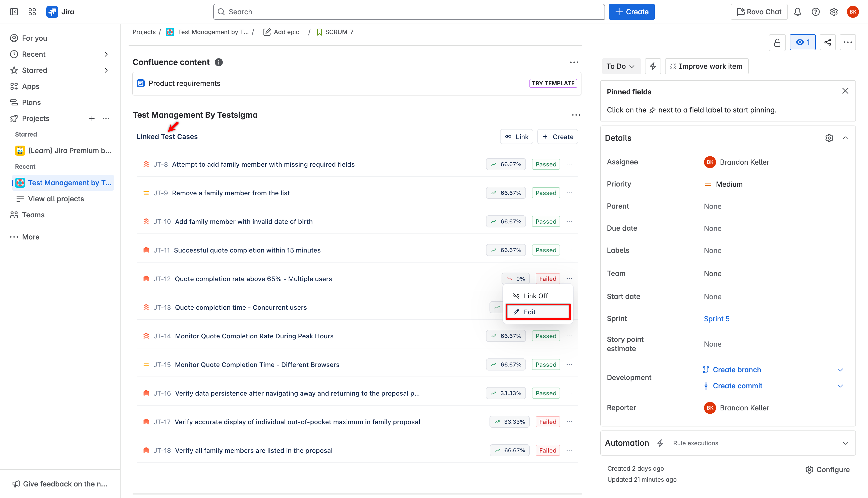The image size is (868, 498).
Task: Open settings gear in top bar
Action: click(834, 12)
